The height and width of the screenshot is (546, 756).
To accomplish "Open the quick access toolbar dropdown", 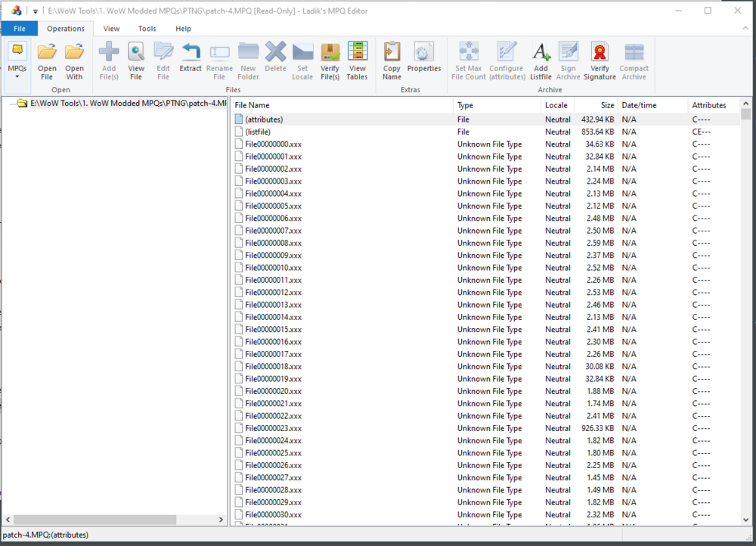I will point(36,11).
